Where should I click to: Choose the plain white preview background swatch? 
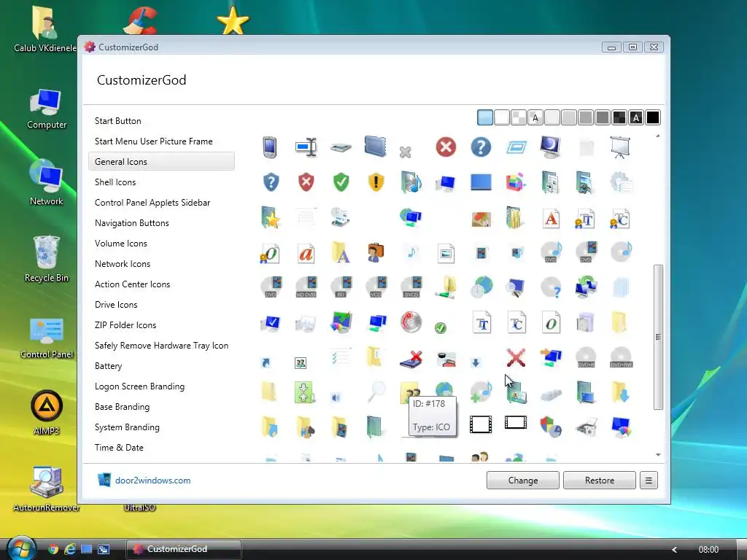(502, 117)
